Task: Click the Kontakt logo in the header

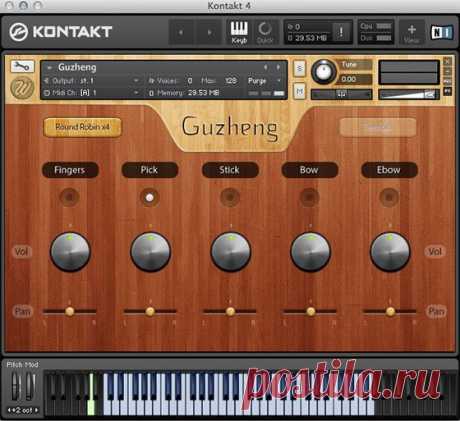Action: coord(60,32)
